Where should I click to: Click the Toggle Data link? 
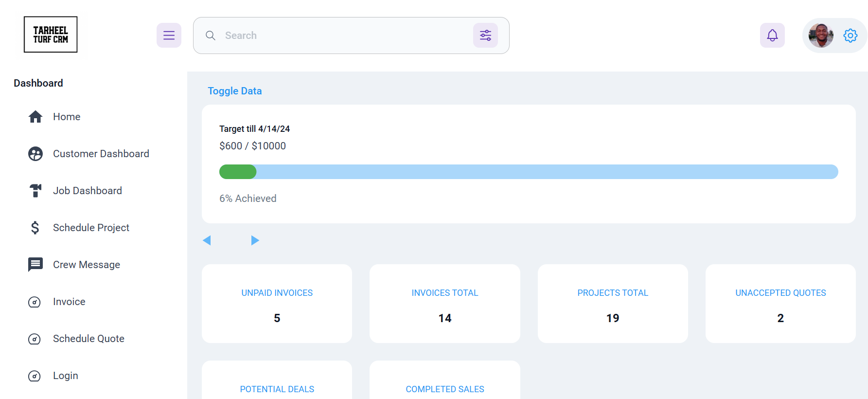point(235,91)
